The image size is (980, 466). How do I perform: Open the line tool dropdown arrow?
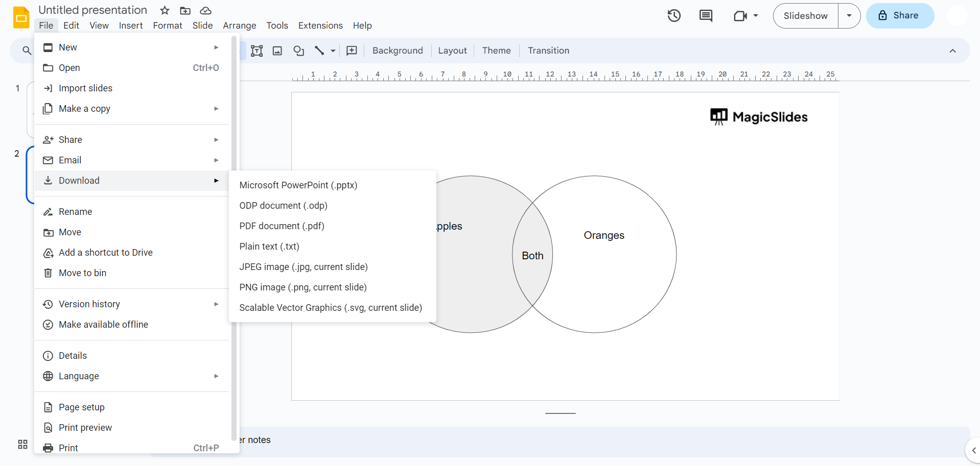click(x=333, y=51)
